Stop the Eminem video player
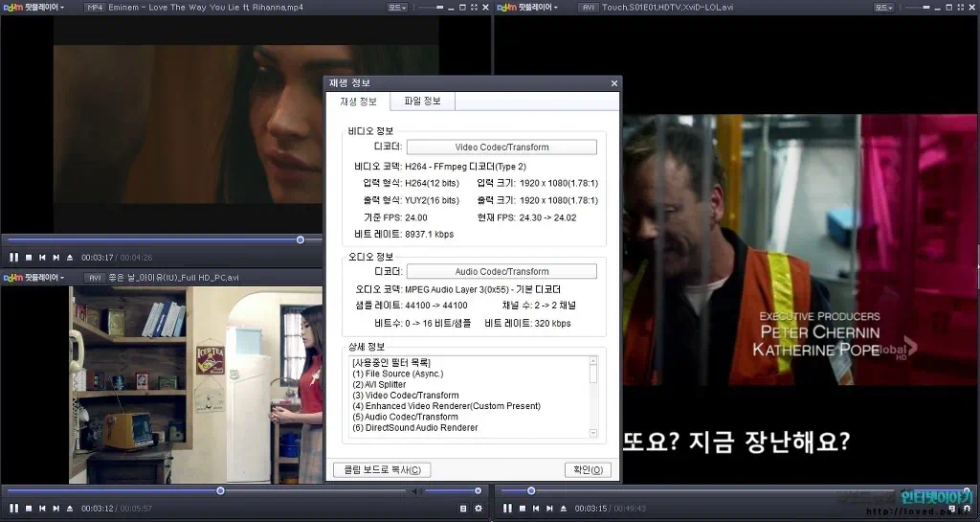980x522 pixels. tap(29, 258)
